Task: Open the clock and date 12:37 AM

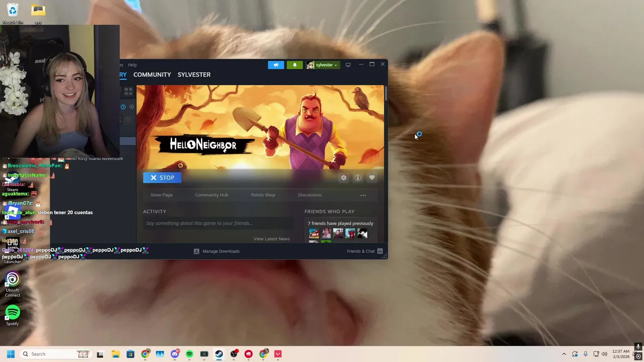Action: tap(621, 354)
